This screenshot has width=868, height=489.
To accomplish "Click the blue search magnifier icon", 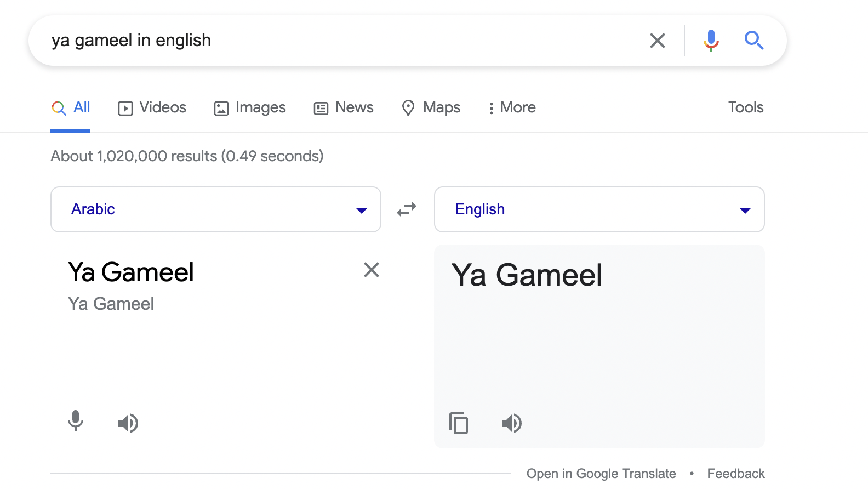I will pyautogui.click(x=754, y=40).
